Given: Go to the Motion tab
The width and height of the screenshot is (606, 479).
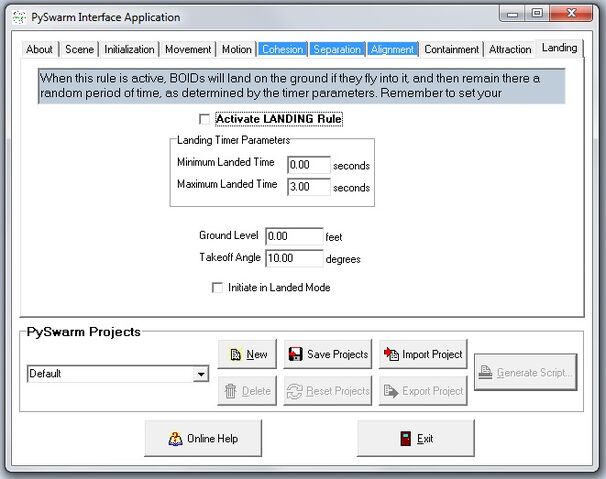Looking at the screenshot, I should click(237, 49).
